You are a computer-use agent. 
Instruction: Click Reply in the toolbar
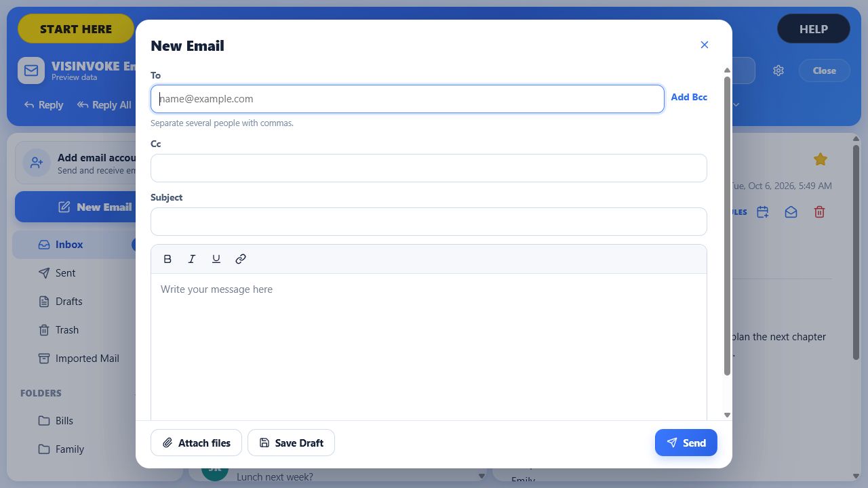43,105
